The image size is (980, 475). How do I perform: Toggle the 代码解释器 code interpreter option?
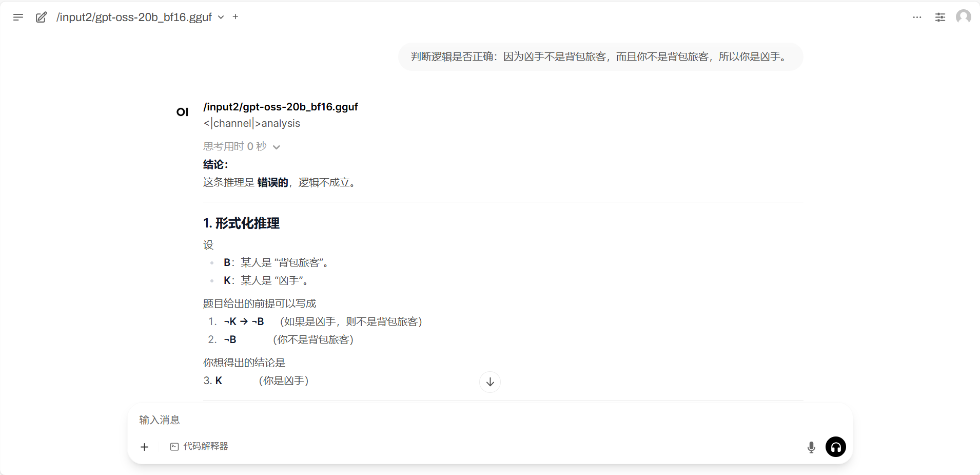pos(199,446)
